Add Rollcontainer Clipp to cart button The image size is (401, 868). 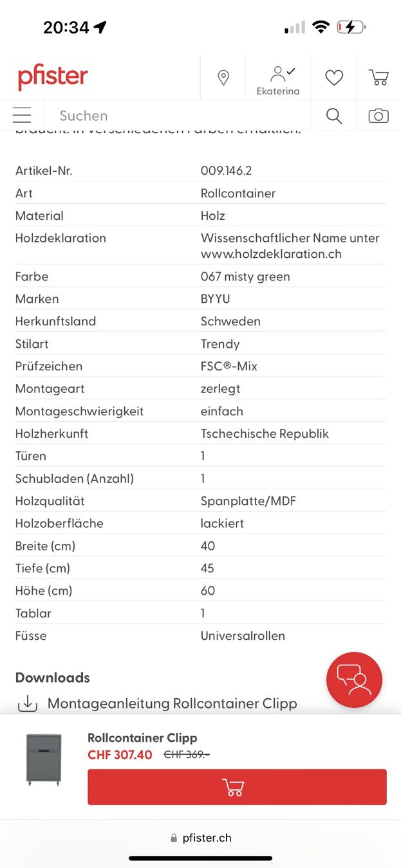pyautogui.click(x=237, y=787)
